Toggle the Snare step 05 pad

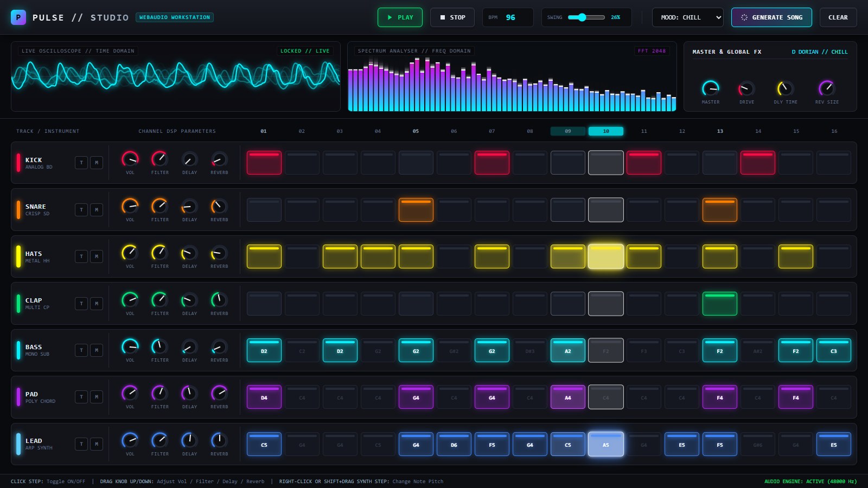tap(416, 210)
